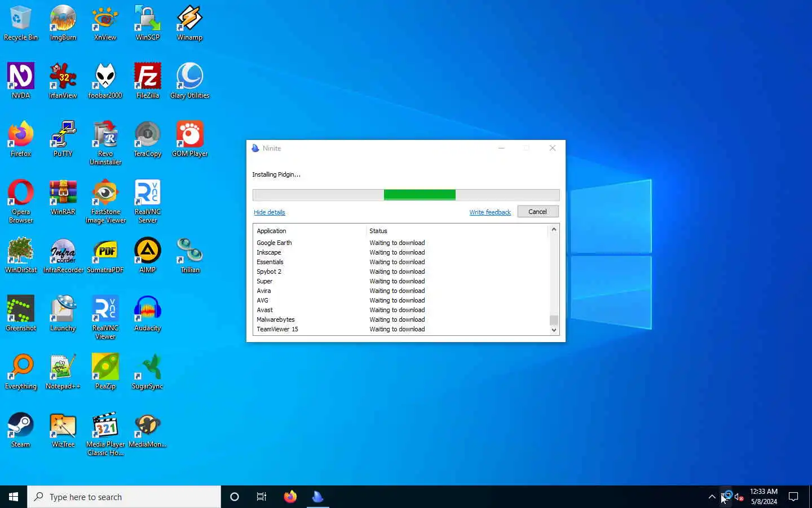The width and height of the screenshot is (812, 508).
Task: Click the Everything search shortcut
Action: tap(21, 372)
